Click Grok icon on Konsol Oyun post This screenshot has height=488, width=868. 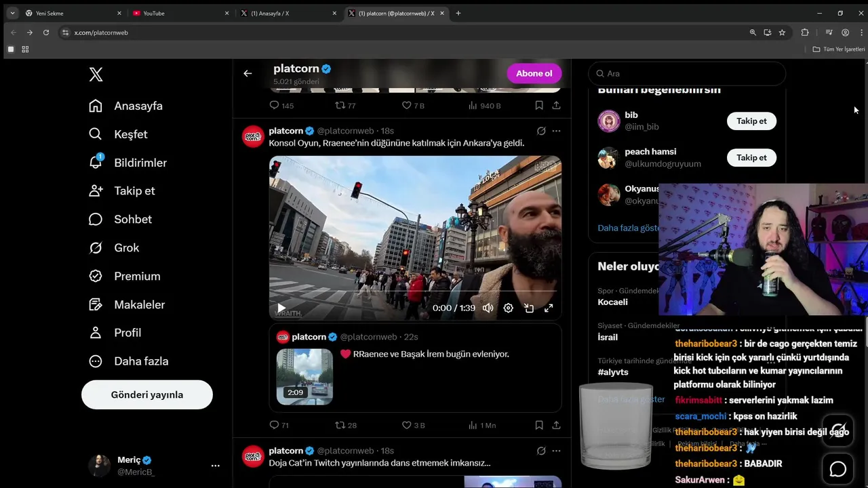541,131
